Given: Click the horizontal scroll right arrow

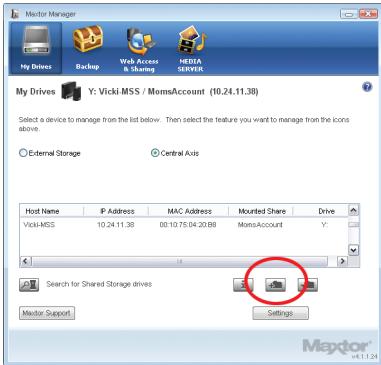Looking at the screenshot, I should coord(342,261).
